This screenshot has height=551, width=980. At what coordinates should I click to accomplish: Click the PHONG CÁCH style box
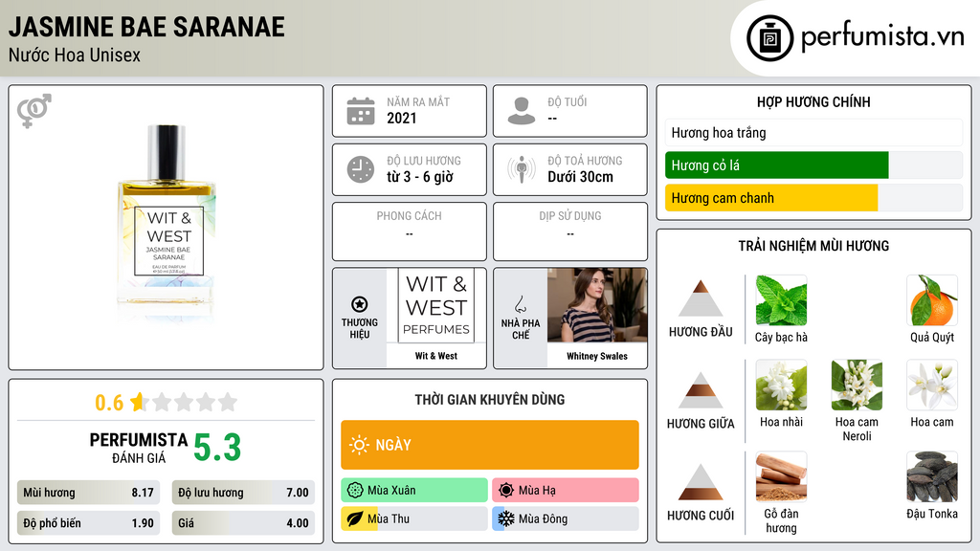[410, 231]
